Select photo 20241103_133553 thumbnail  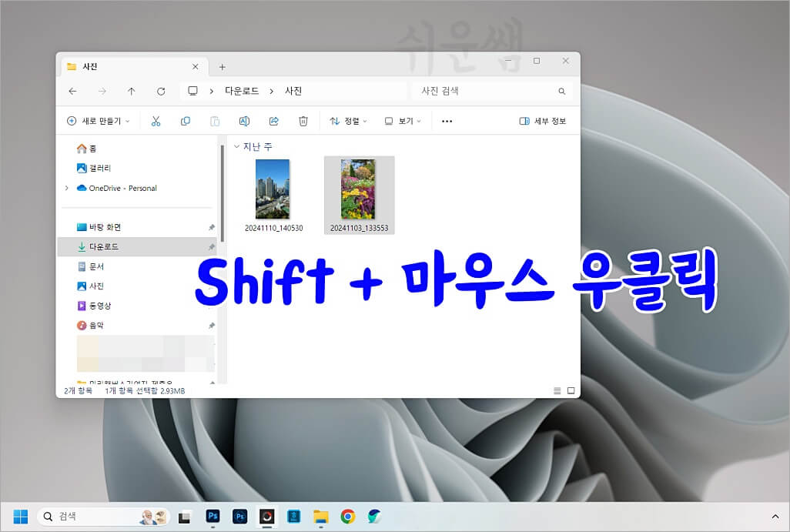point(358,189)
